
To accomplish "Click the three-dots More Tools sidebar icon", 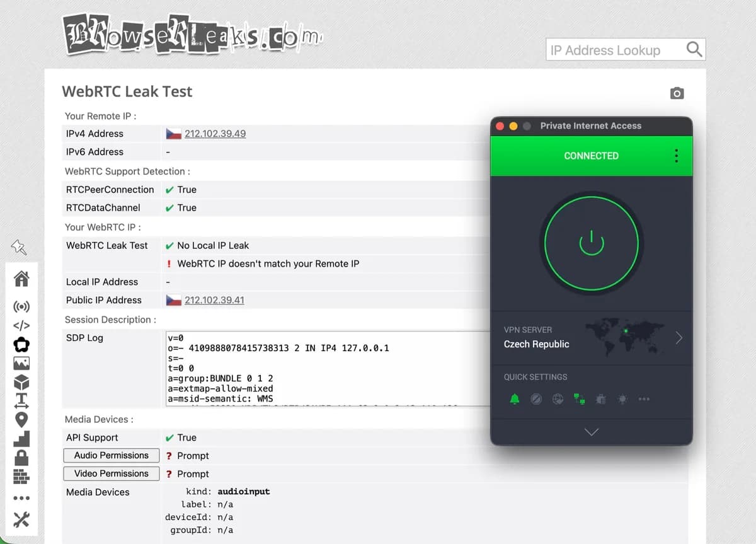I will tap(21, 498).
